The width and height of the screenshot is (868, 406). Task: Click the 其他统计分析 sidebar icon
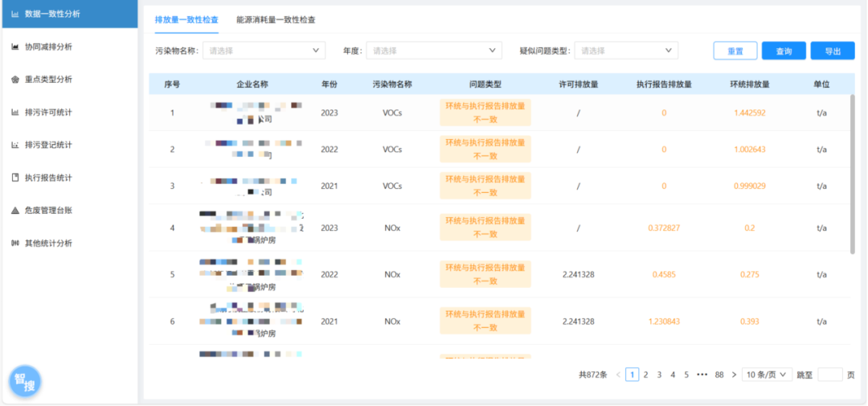tap(14, 243)
